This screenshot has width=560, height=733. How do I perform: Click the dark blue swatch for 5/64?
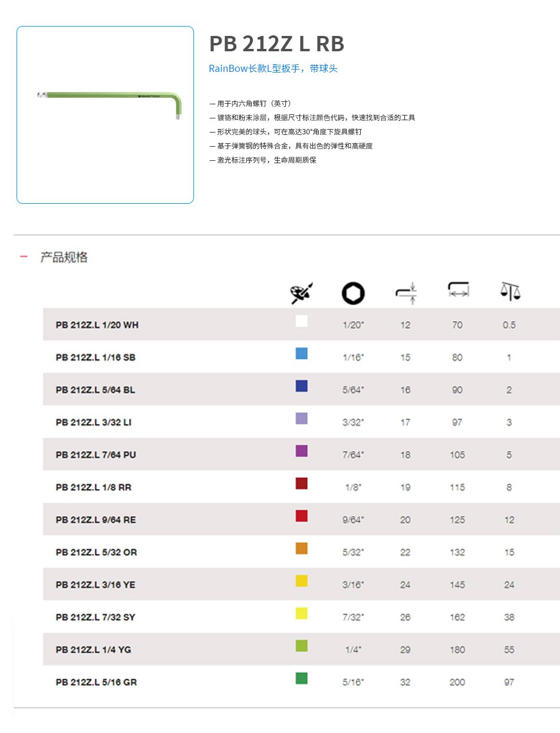point(301,386)
